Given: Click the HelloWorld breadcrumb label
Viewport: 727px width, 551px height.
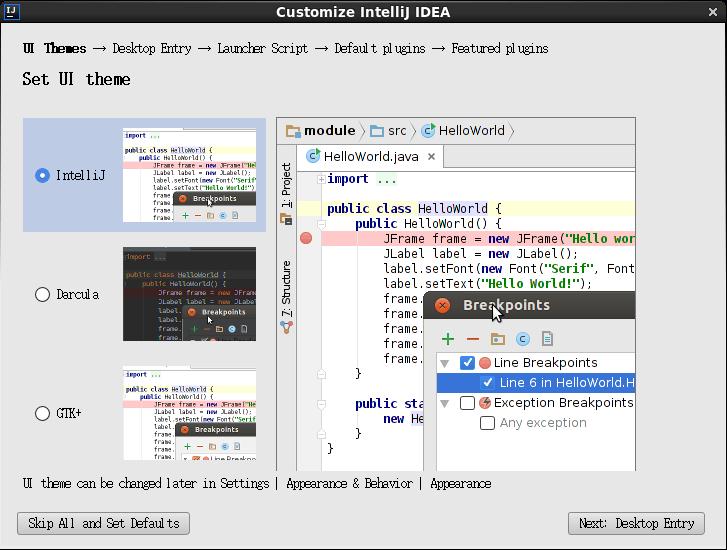Looking at the screenshot, I should (x=472, y=131).
